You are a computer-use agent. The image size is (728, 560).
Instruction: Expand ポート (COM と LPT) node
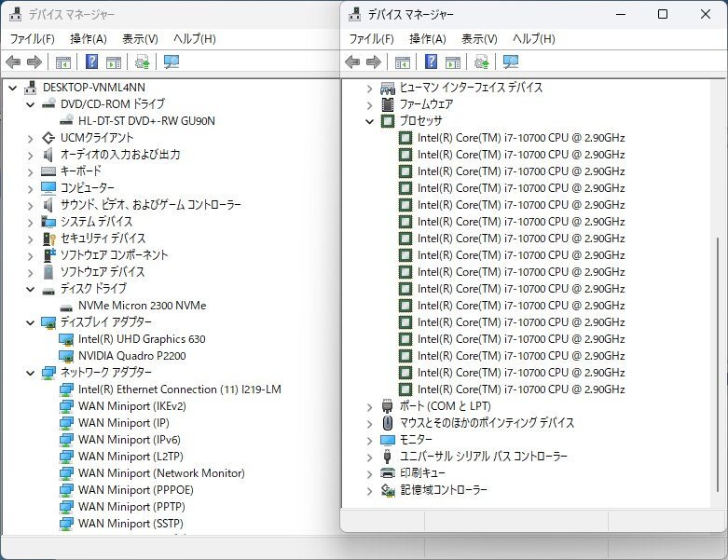(x=370, y=406)
